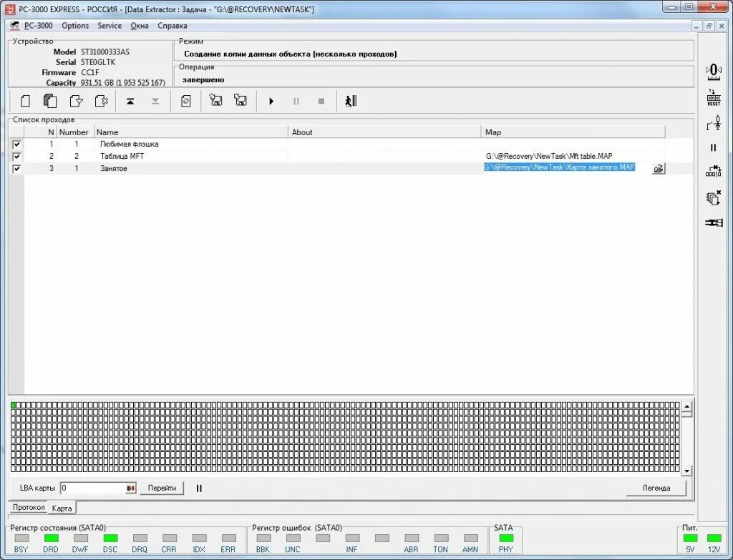Click the walking person exit icon
This screenshot has height=560, width=733.
[351, 101]
